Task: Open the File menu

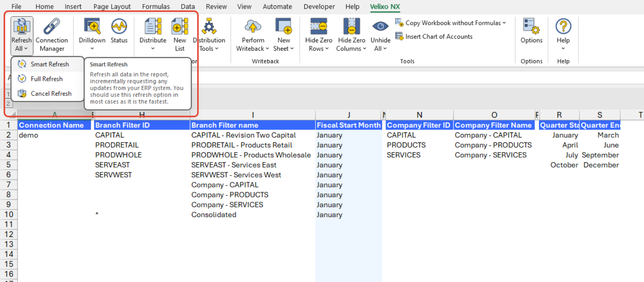Action: point(16,6)
